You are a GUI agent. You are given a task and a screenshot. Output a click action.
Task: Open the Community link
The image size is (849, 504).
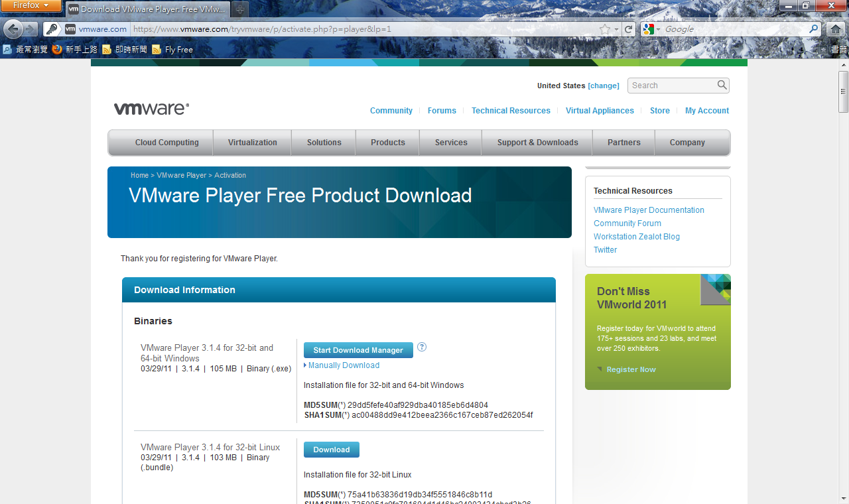tap(391, 111)
